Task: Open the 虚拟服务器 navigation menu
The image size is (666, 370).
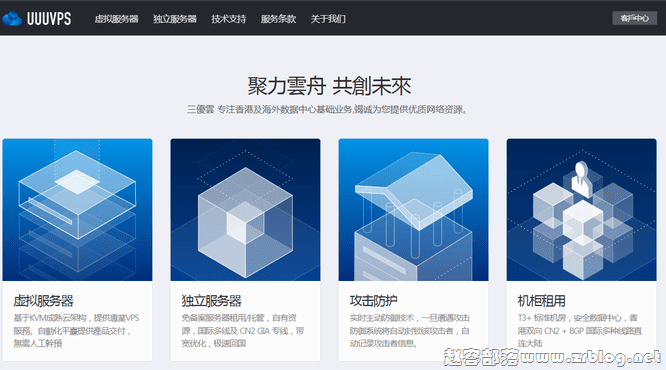Action: click(116, 19)
